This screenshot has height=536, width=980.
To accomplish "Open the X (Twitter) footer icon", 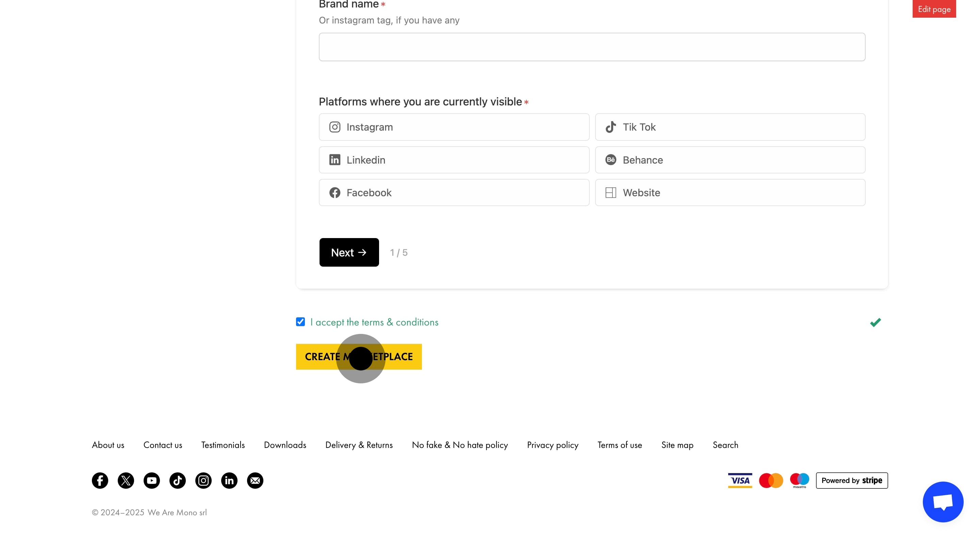I will [126, 481].
